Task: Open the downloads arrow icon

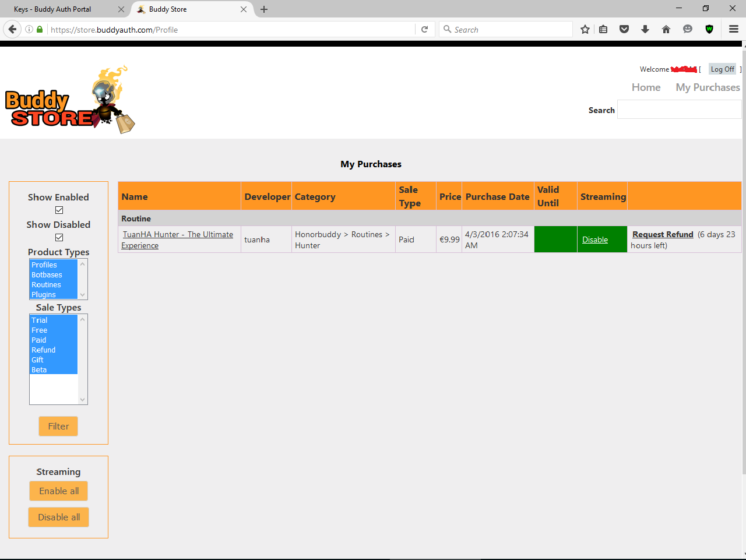Action: [x=645, y=30]
